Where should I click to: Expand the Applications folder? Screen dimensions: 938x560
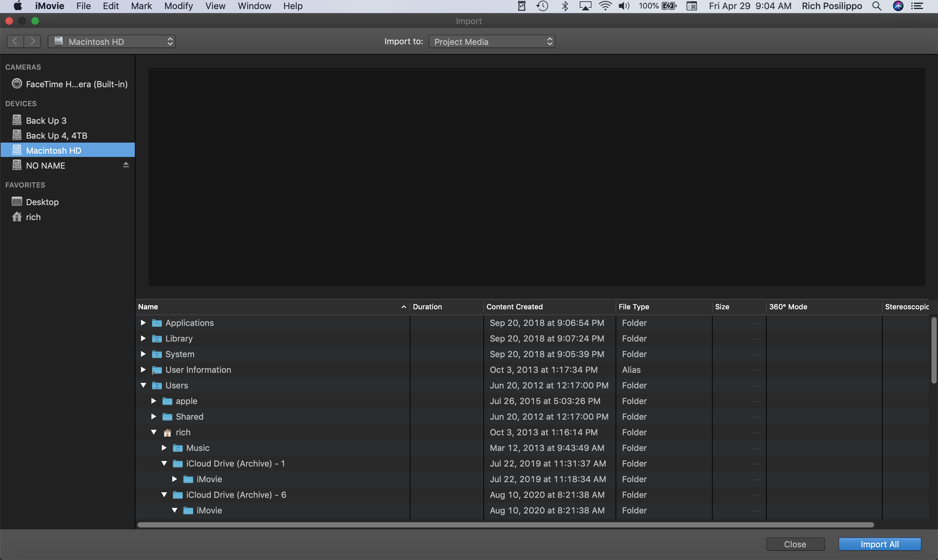143,323
